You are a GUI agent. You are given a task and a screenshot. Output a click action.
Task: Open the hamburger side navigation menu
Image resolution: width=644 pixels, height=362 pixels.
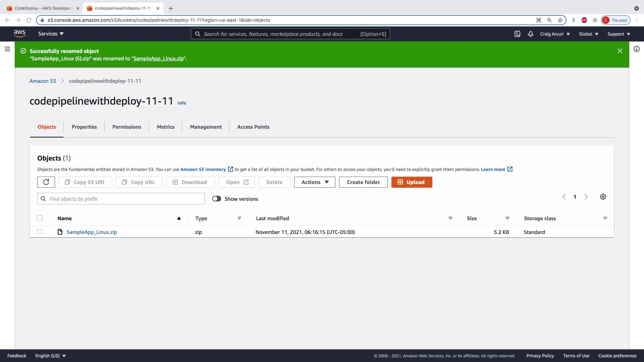click(x=7, y=49)
